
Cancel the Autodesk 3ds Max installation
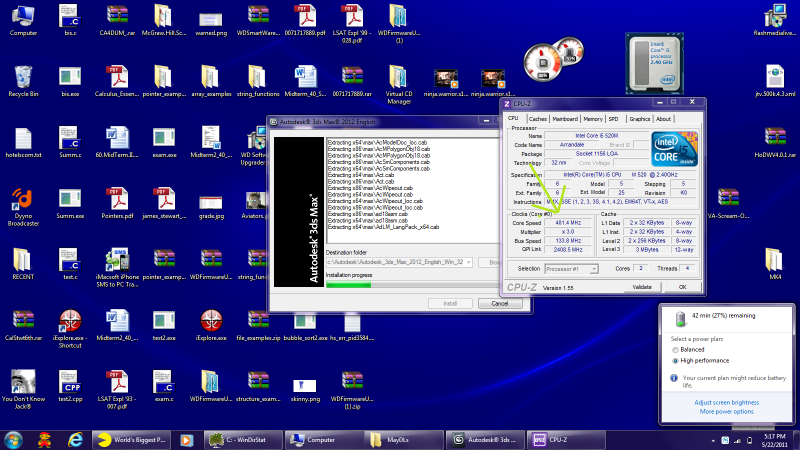click(499, 304)
